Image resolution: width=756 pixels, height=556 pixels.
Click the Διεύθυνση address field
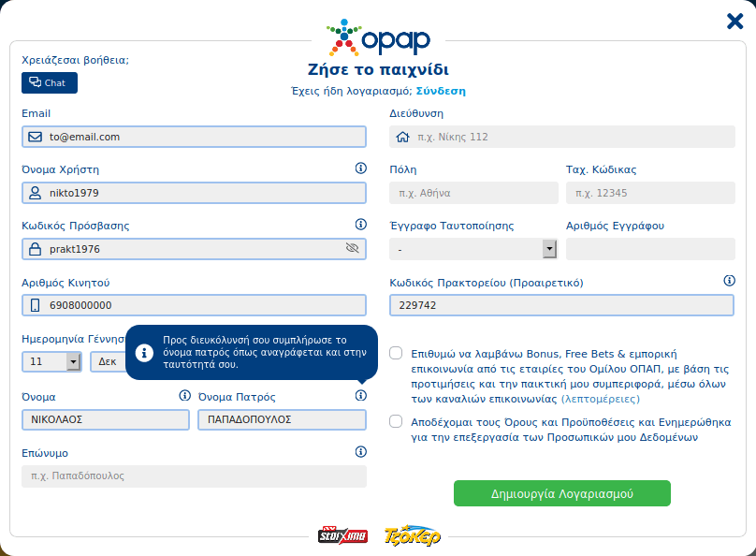[x=562, y=137]
